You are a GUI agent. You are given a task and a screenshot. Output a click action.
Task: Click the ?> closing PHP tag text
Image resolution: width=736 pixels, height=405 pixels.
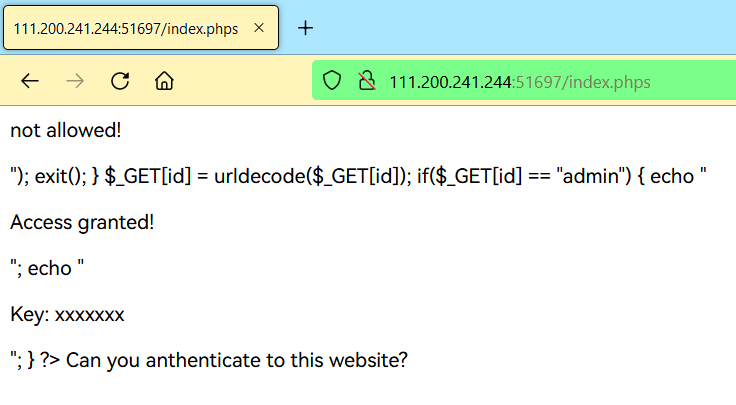(50, 360)
